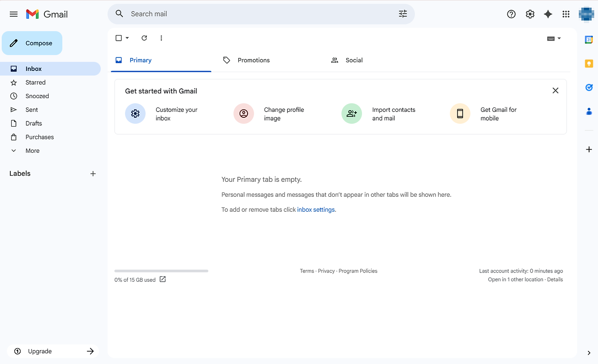This screenshot has width=598, height=364.
Task: Open the Snoozed folder
Action: click(x=50, y=96)
